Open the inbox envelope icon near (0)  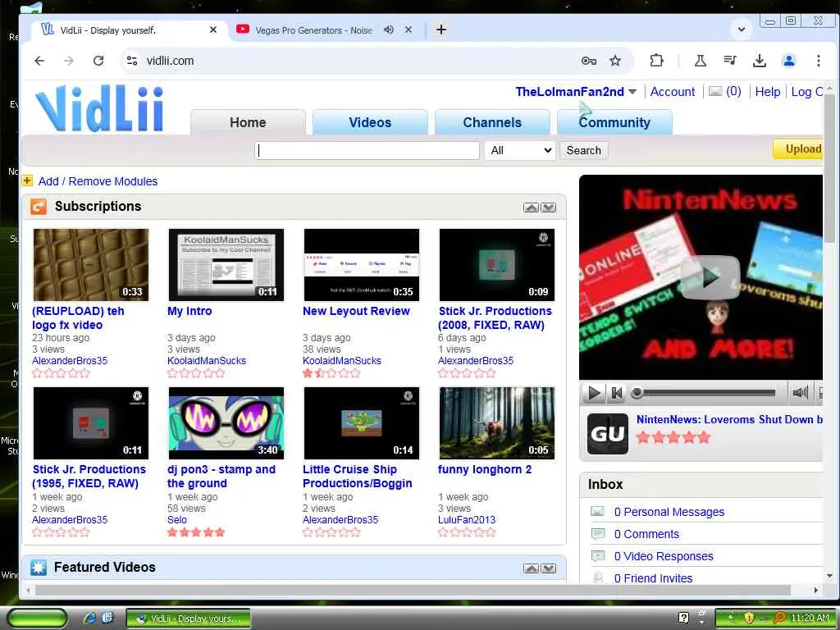pyautogui.click(x=715, y=92)
